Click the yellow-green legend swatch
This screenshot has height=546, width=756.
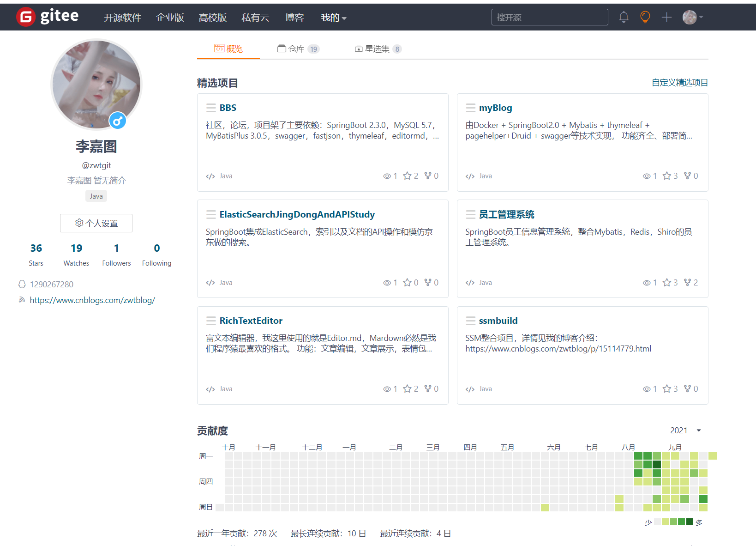coord(665,522)
